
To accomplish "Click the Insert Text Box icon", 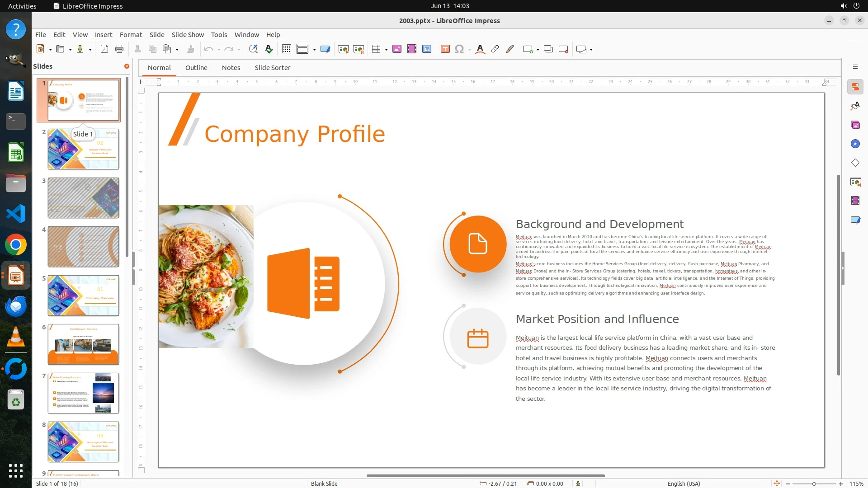I will pos(445,49).
